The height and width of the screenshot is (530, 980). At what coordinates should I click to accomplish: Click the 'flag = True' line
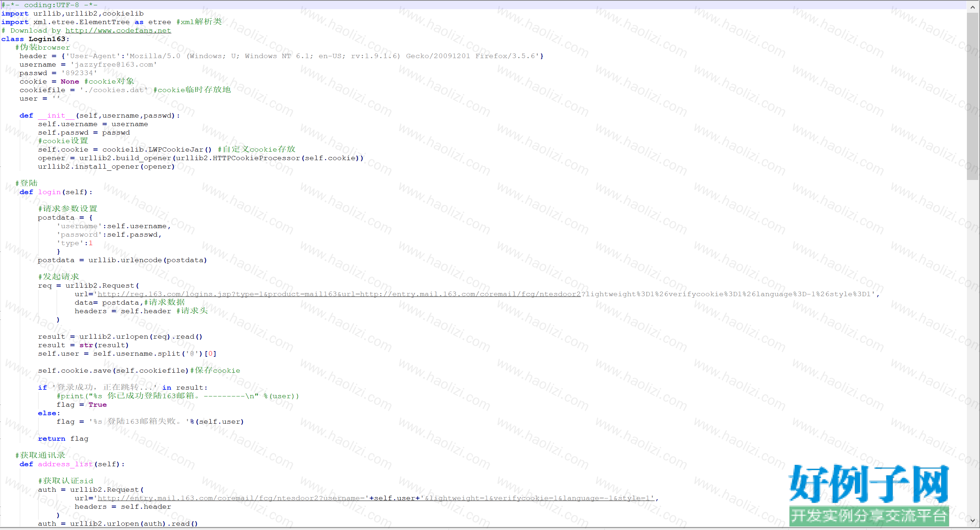point(82,404)
